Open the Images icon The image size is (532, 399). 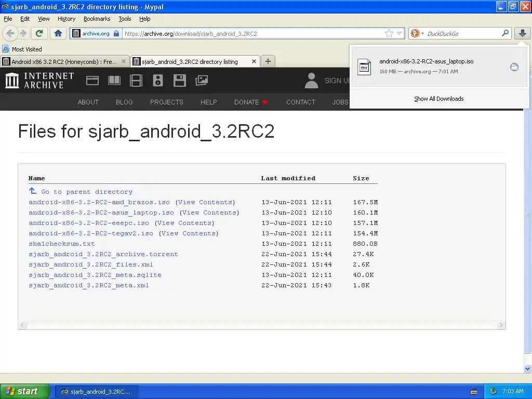click(202, 81)
